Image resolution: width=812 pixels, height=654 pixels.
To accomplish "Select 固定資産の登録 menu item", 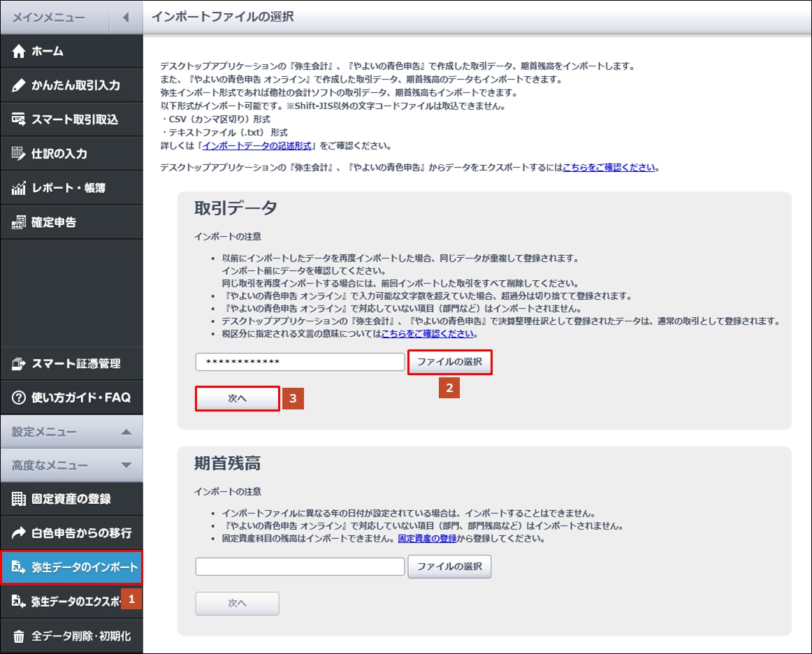I will (71, 499).
